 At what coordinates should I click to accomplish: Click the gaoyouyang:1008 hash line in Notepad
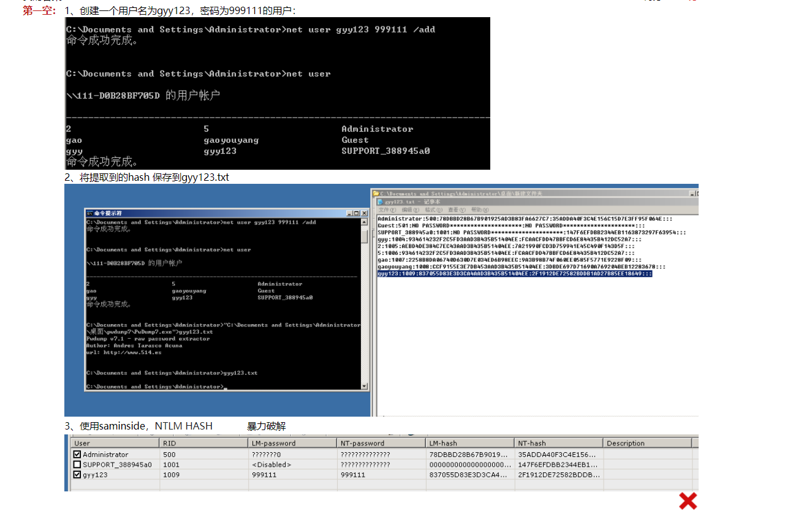pos(522,267)
